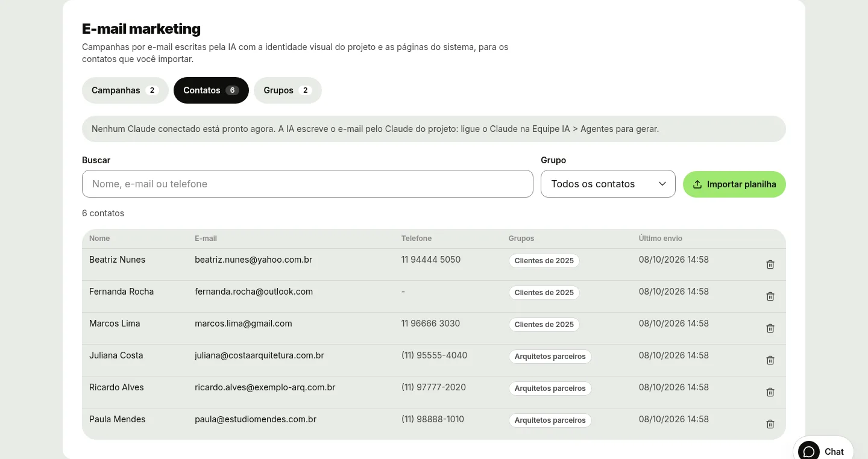Image resolution: width=868 pixels, height=459 pixels.
Task: Delete the Ricardo Alves contact
Action: tap(770, 392)
